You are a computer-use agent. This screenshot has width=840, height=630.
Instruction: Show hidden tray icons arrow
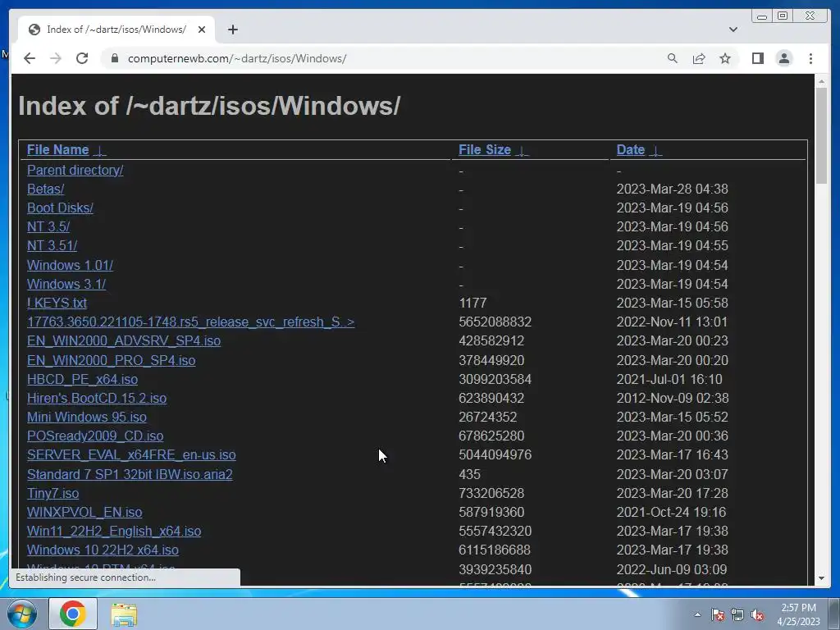pos(697,614)
